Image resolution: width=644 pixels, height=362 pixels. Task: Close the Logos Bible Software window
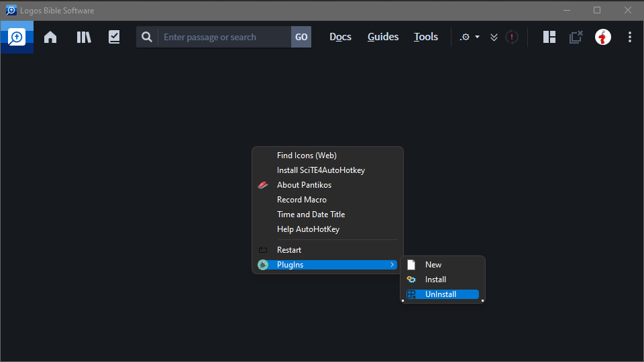(x=628, y=10)
